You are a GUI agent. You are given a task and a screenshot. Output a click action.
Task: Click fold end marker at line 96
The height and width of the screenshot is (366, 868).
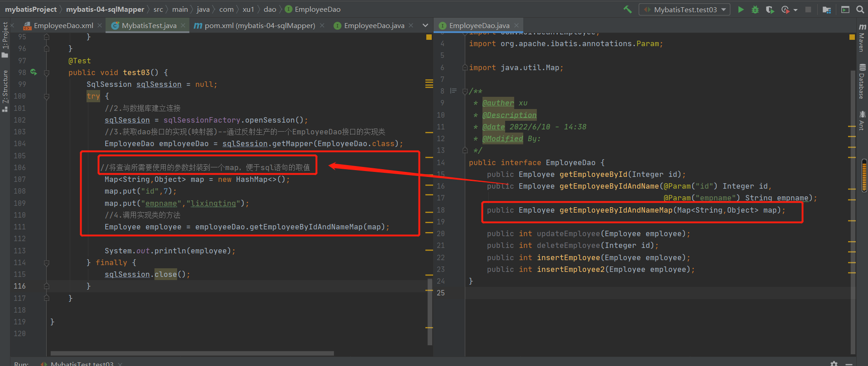[46, 48]
